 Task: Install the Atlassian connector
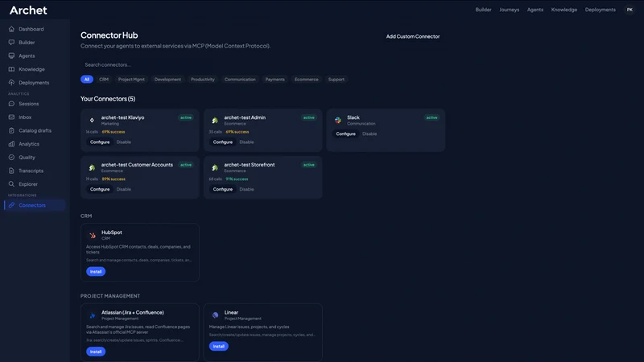click(x=96, y=352)
